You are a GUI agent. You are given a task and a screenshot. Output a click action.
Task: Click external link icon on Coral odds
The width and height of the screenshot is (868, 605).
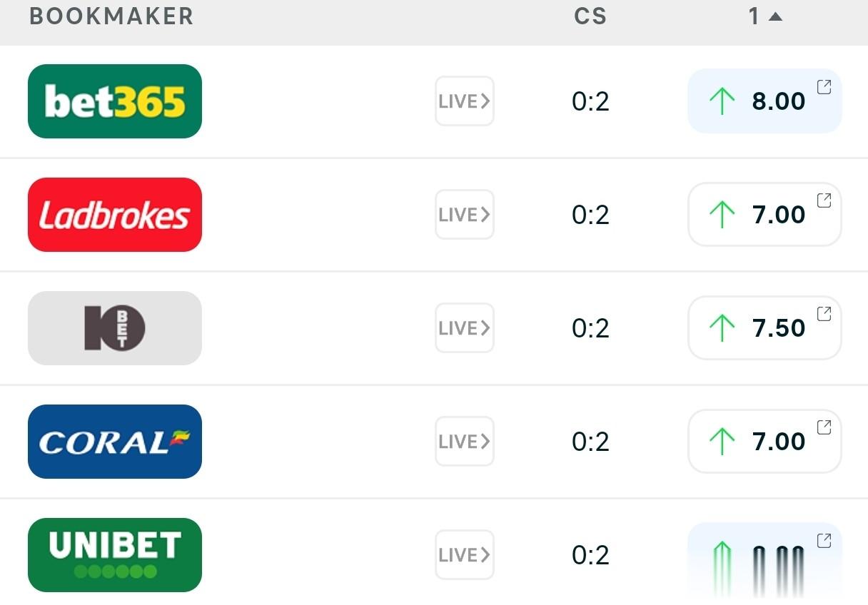coord(824,427)
